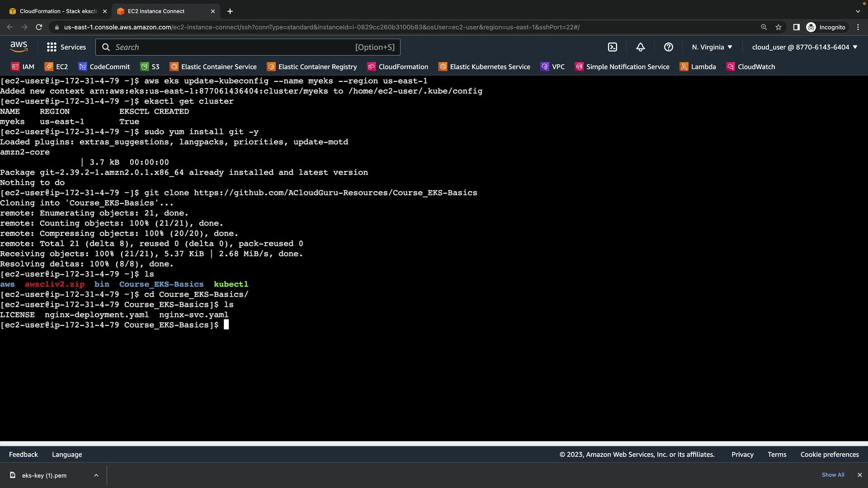The image size is (868, 488).
Task: Open a new browser tab
Action: (230, 11)
